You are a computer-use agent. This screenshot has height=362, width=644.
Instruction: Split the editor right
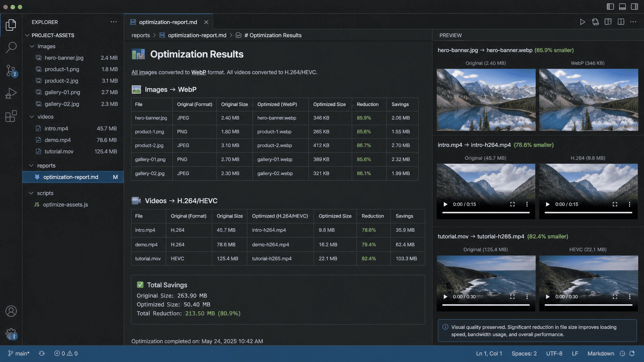621,22
